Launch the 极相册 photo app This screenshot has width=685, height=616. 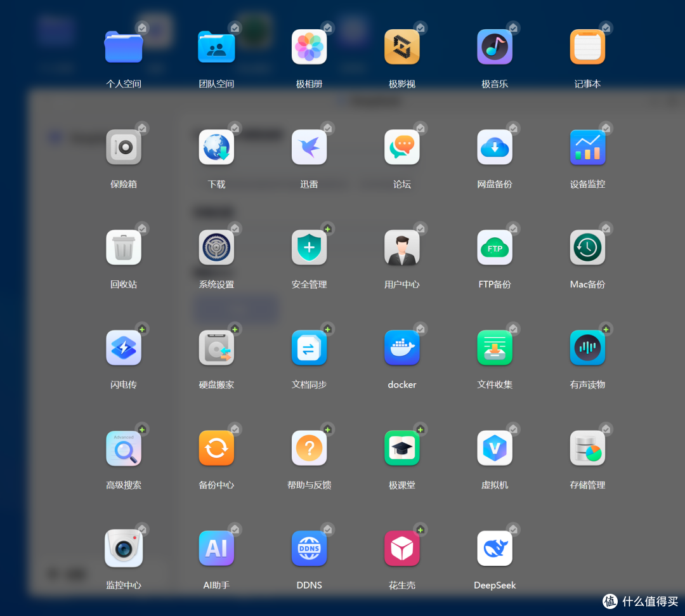point(310,47)
